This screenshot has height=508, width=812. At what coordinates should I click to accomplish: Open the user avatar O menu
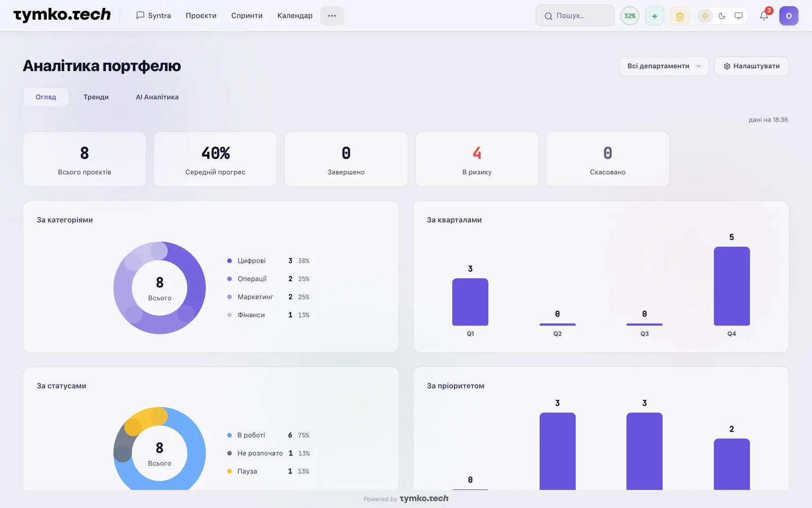click(x=789, y=16)
